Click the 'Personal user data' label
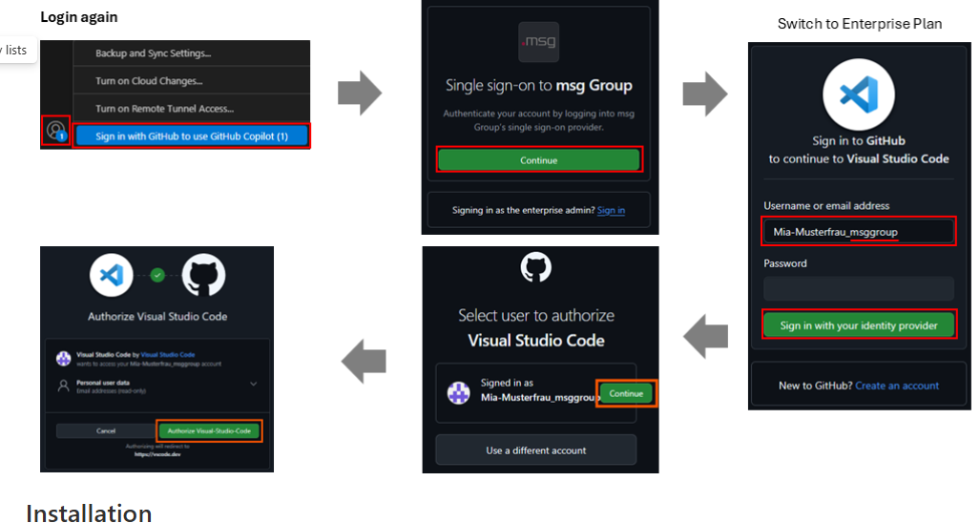 (103, 383)
